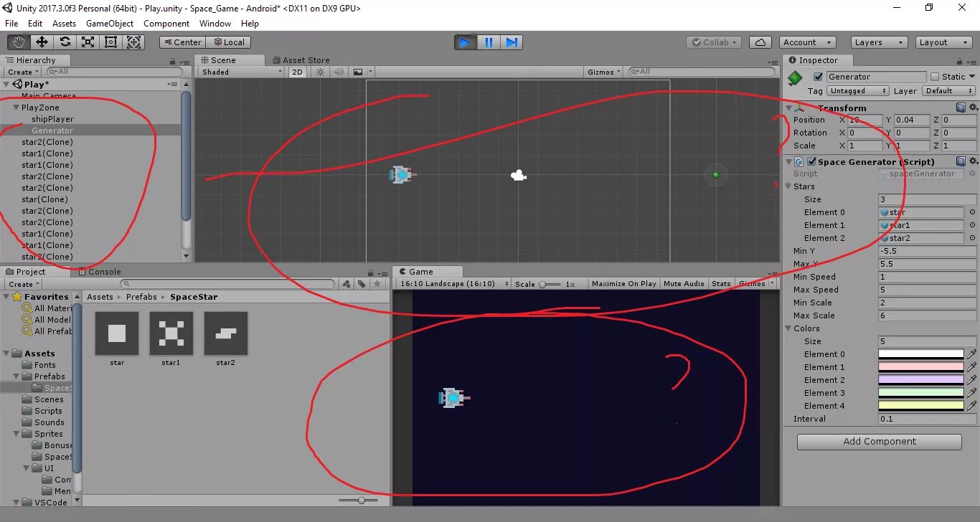This screenshot has height=522, width=980.
Task: Open the Shaded draw mode dropdown
Action: coord(242,72)
